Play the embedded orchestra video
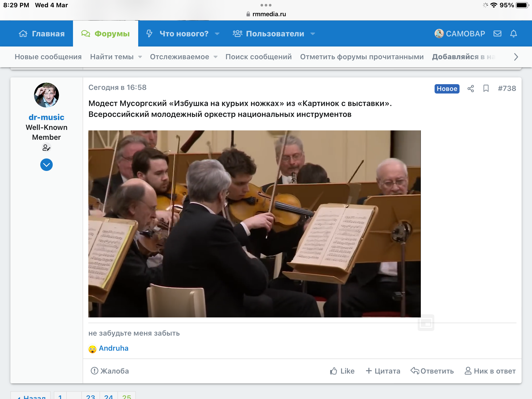 tap(254, 224)
